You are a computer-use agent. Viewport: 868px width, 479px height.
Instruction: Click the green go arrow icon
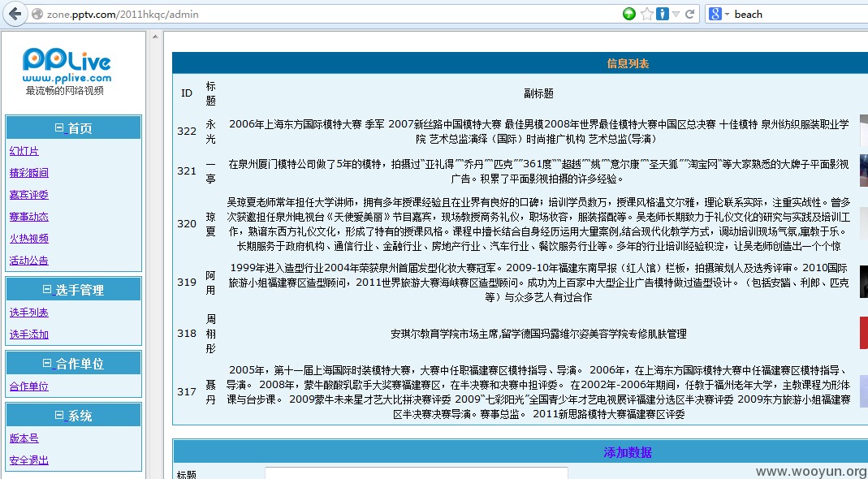[x=628, y=15]
